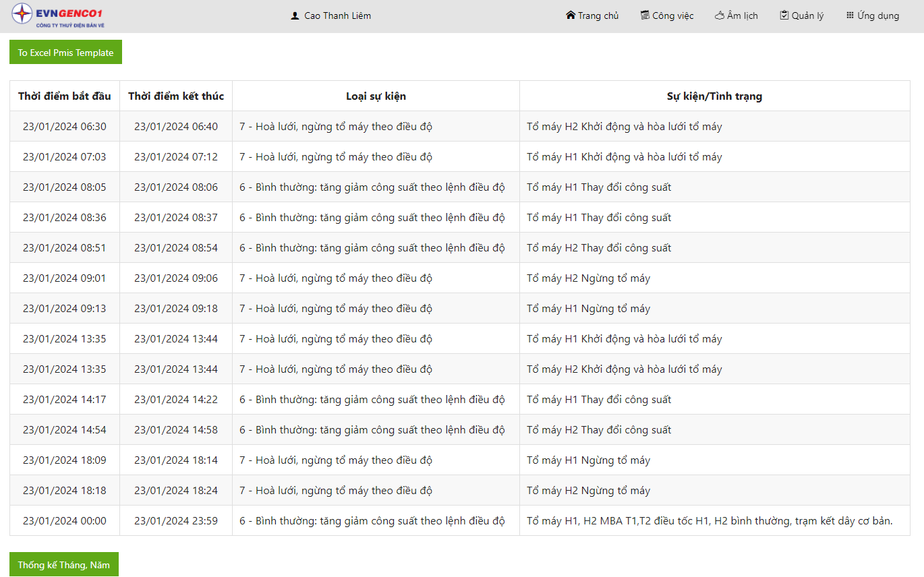Click the Thời điểm bắt đầu column header
The image size is (924, 577).
[65, 96]
